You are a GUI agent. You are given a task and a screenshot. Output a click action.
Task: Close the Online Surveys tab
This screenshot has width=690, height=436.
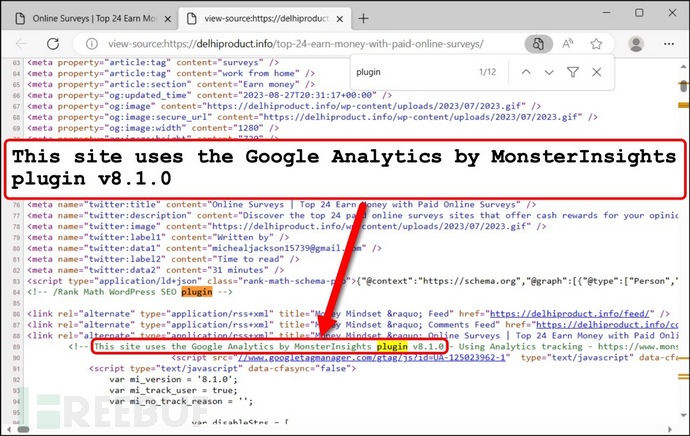(x=168, y=19)
